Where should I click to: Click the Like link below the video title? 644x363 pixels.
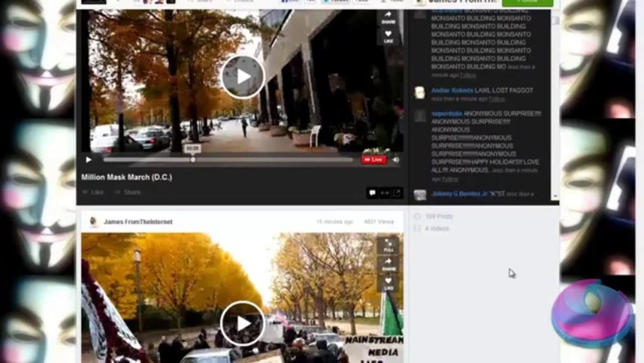pos(93,192)
